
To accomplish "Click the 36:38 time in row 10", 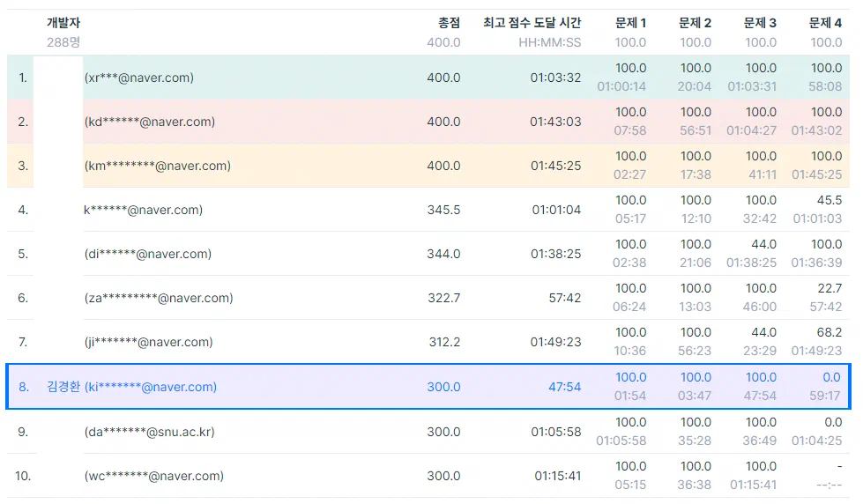I will click(694, 485).
